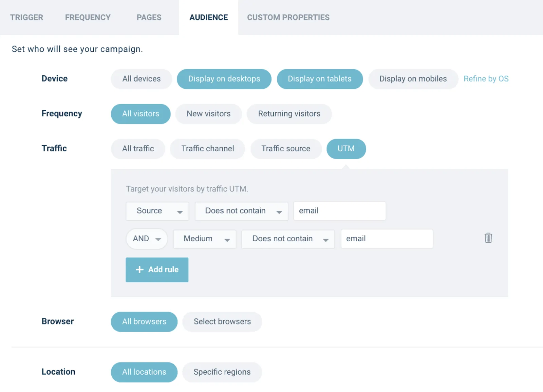The width and height of the screenshot is (543, 392).
Task: Toggle Display on mobiles option
Action: click(413, 79)
